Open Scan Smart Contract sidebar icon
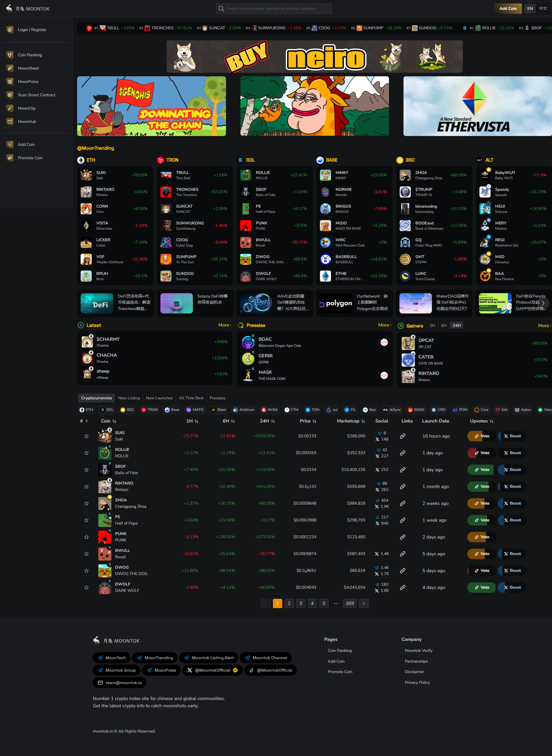 tap(10, 95)
